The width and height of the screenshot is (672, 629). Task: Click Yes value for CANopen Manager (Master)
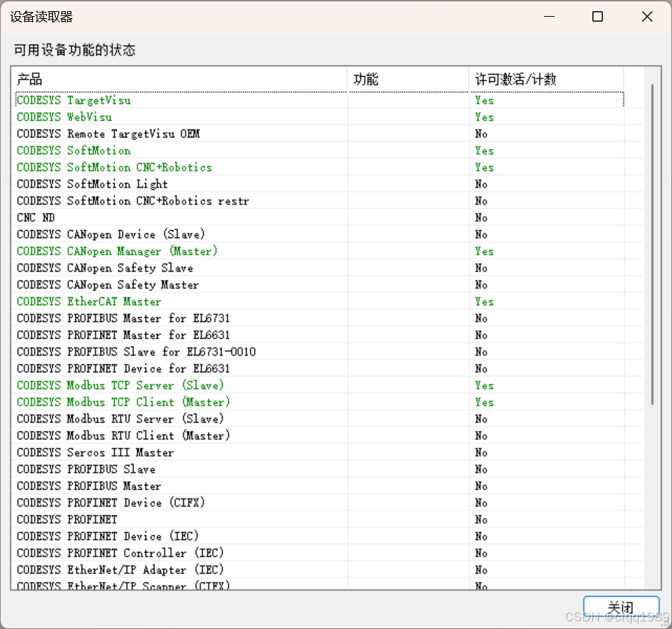[484, 251]
